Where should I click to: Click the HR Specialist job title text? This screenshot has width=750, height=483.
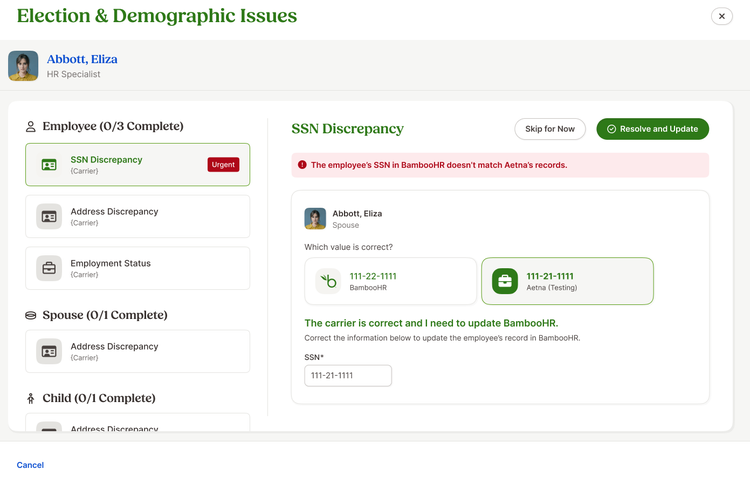click(73, 74)
